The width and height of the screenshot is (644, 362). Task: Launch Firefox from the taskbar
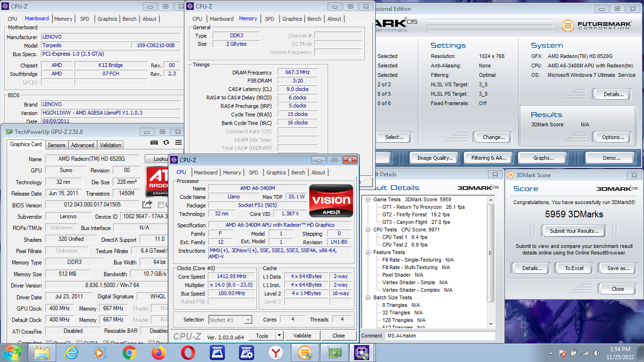coord(159,353)
